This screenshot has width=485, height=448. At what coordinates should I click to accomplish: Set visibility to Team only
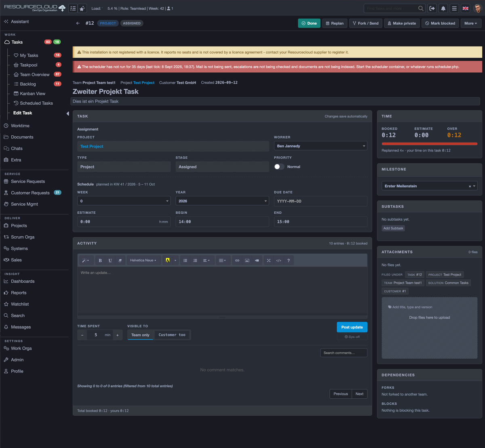[140, 335]
